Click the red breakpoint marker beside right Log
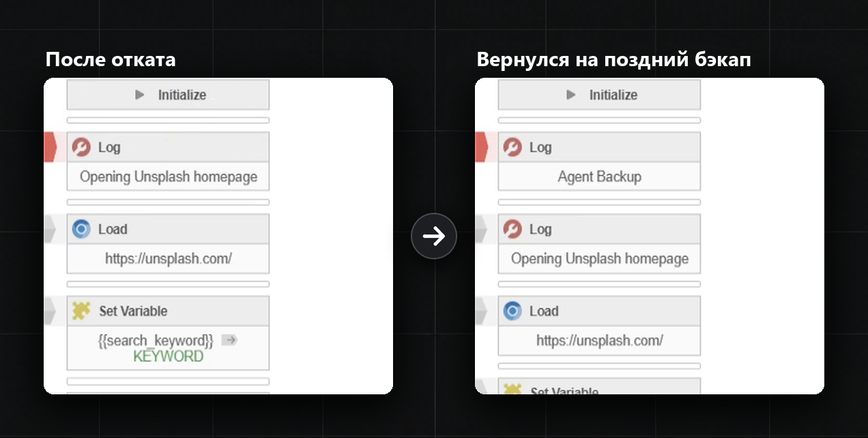The image size is (868, 438). tap(482, 147)
